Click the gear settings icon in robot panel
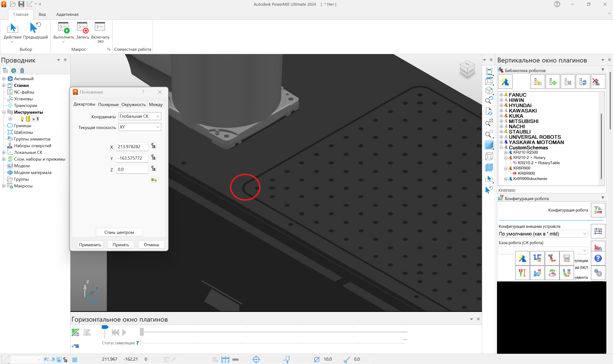613x364 pixels. coord(598,273)
